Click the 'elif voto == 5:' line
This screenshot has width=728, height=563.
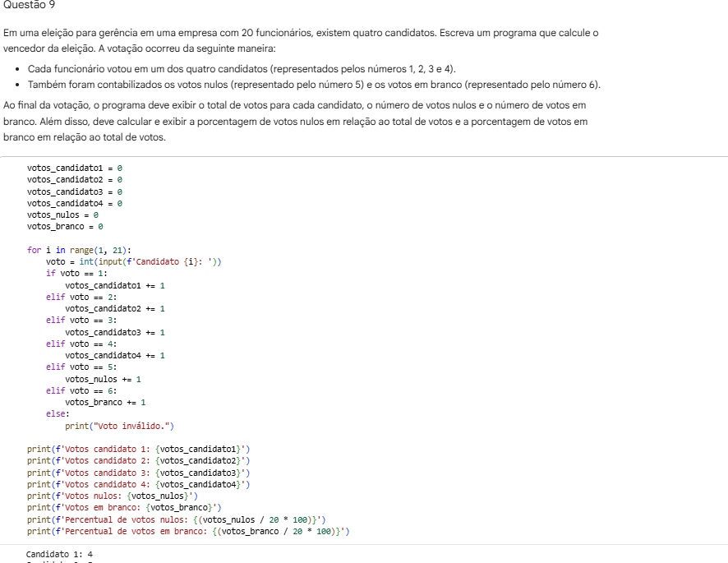(81, 367)
